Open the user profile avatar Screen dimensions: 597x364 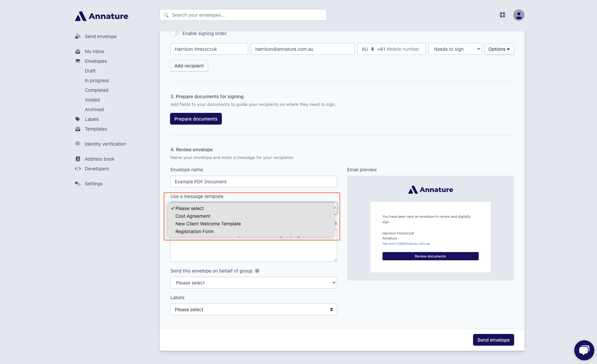(519, 15)
